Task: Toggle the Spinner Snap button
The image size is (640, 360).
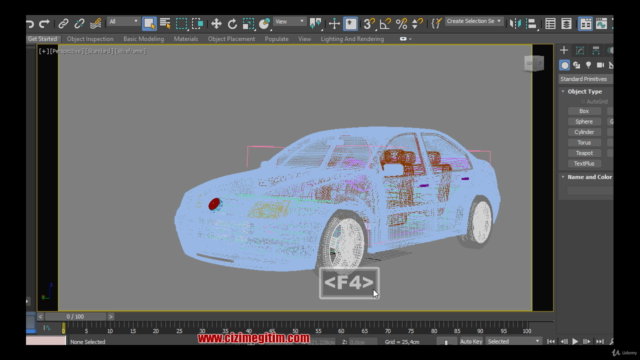Action: tap(417, 24)
